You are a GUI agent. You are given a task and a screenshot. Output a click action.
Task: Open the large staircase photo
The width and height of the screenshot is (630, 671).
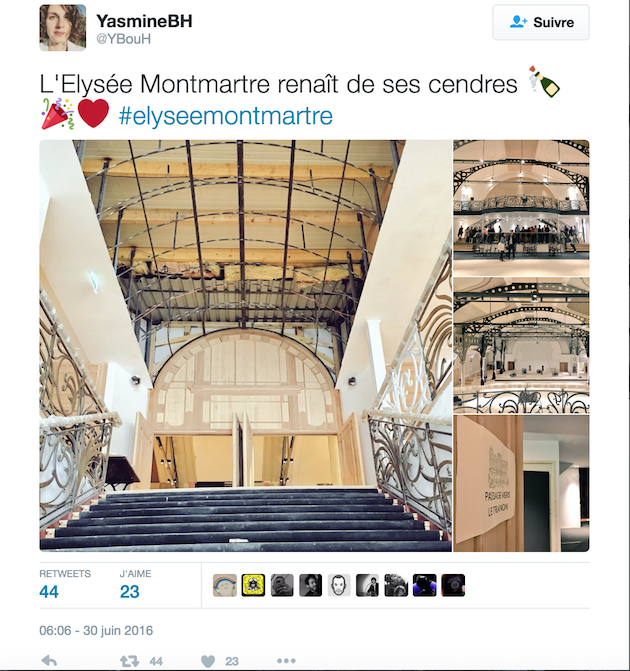tap(246, 345)
